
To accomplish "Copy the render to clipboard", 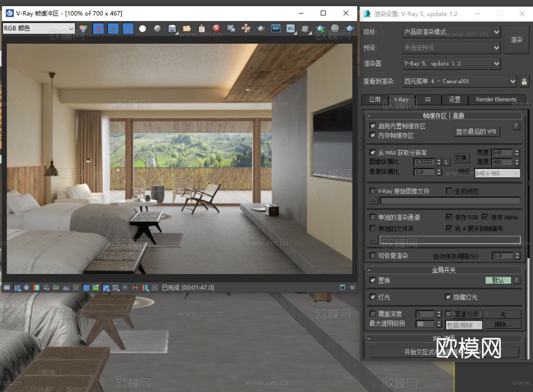I will coord(201,29).
